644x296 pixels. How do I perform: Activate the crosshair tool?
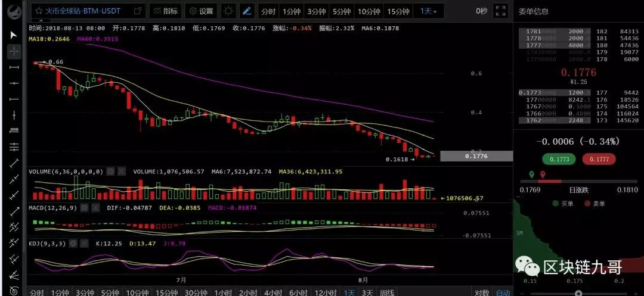coord(14,51)
